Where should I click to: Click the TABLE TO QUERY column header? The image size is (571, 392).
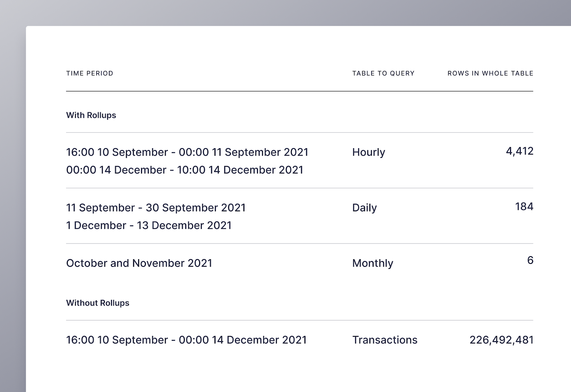click(x=383, y=73)
